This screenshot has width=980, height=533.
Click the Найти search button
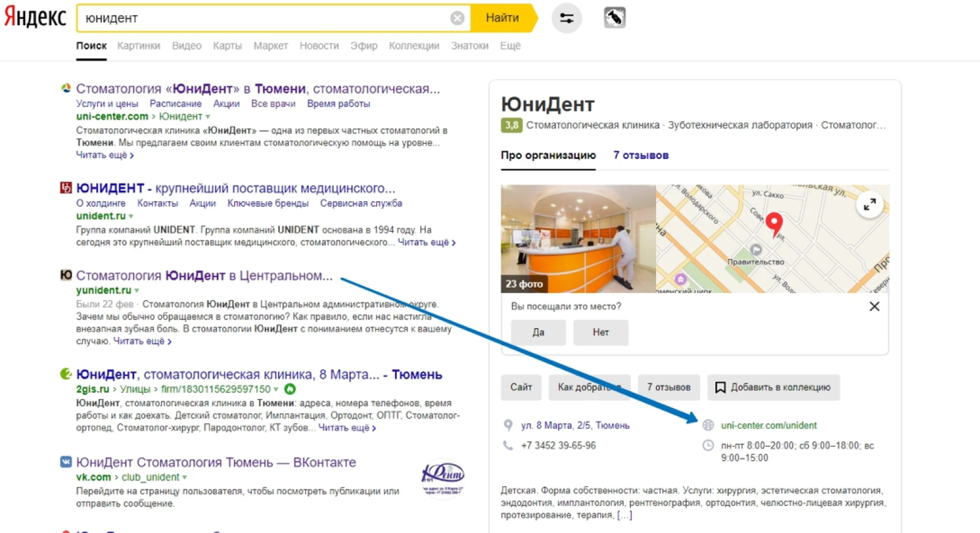pos(502,18)
